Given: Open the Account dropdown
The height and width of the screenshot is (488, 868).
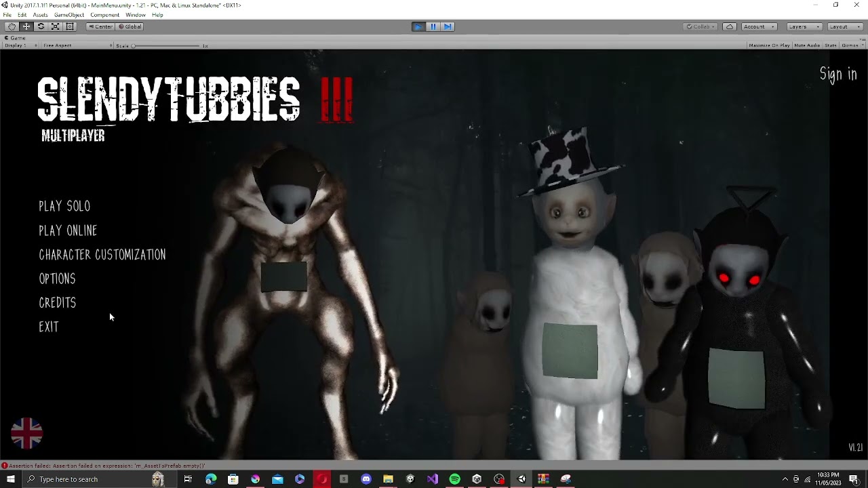Looking at the screenshot, I should (x=759, y=26).
